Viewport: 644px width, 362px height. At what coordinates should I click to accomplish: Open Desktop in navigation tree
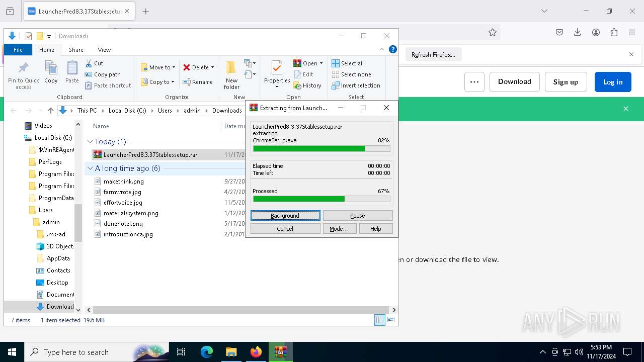[x=57, y=283]
